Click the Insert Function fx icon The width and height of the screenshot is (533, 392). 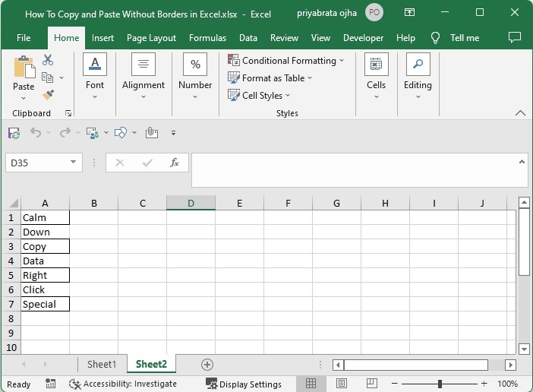(x=174, y=162)
